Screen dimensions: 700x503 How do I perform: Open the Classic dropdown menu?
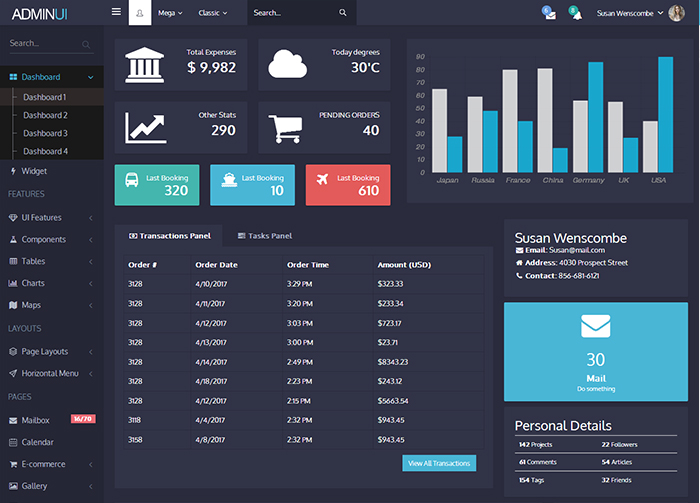coord(212,13)
